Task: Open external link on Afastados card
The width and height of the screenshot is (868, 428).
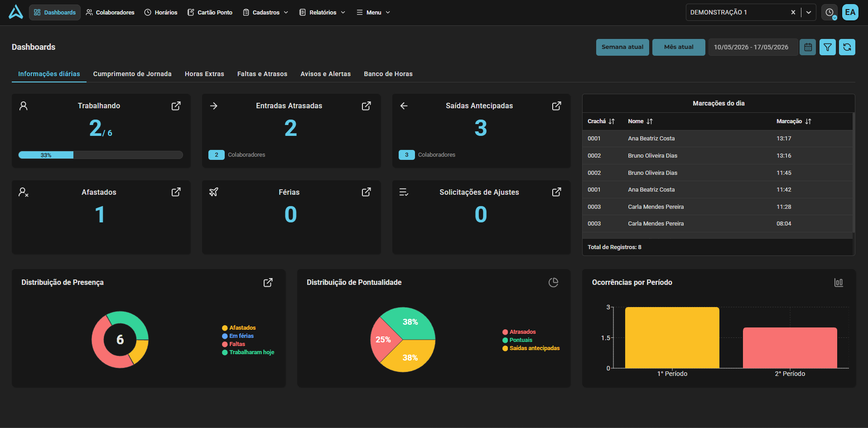Action: coord(176,192)
